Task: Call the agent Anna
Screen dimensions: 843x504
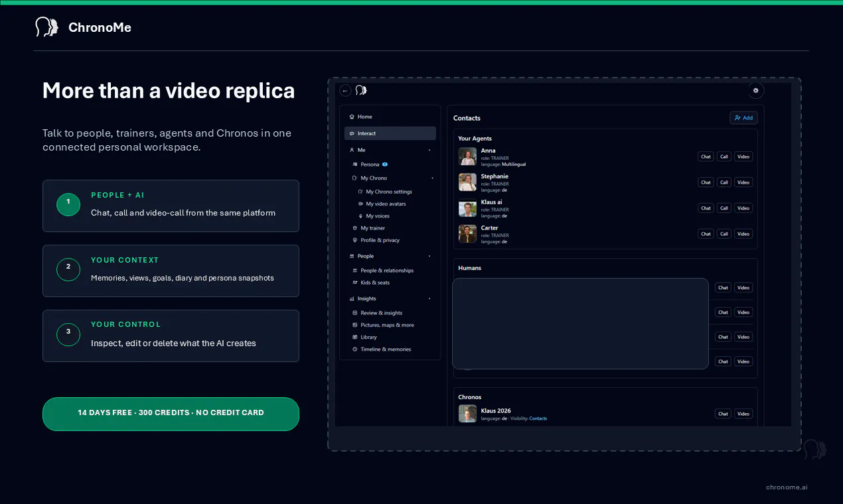Action: coord(724,157)
